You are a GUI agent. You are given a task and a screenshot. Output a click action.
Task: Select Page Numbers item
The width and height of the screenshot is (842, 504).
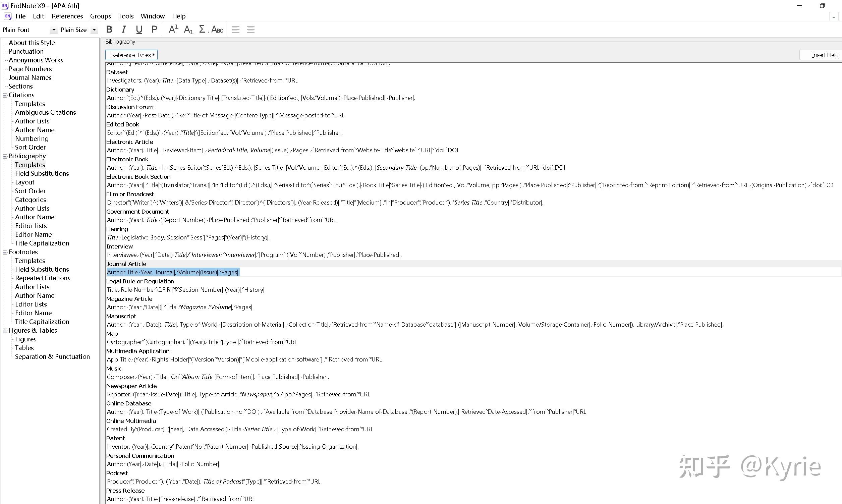[30, 69]
